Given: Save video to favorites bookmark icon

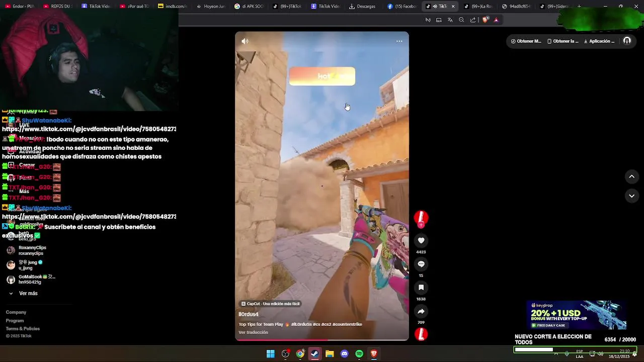Looking at the screenshot, I should pos(421,288).
